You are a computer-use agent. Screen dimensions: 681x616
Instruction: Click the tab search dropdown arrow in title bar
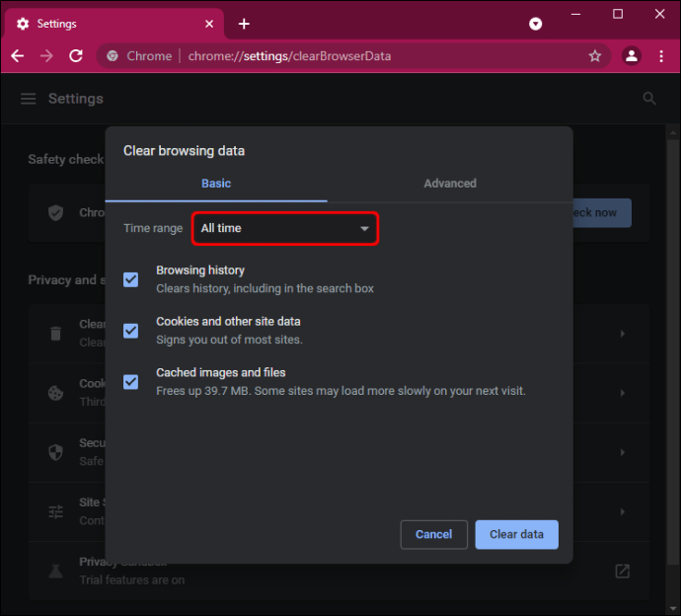click(535, 24)
